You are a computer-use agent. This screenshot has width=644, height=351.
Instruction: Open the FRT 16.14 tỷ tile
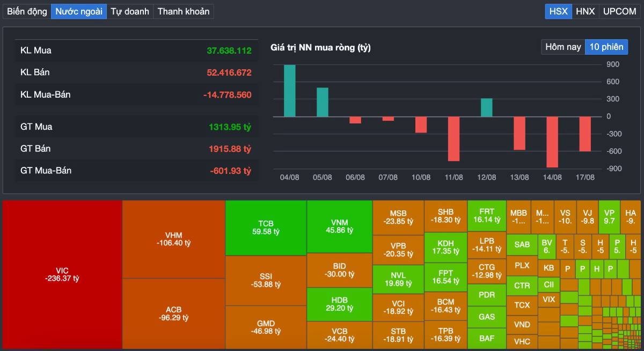487,216
